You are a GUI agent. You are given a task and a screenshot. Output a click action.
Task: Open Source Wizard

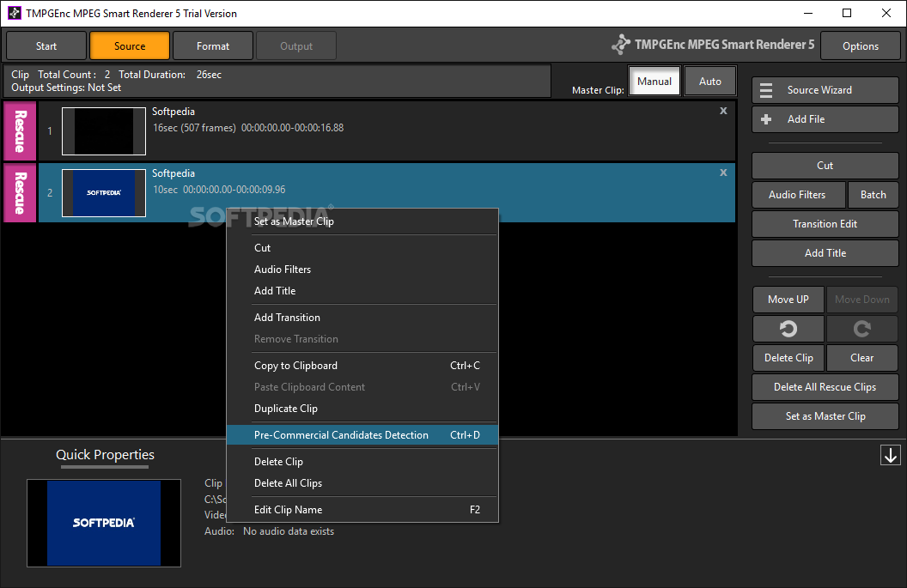tap(825, 90)
